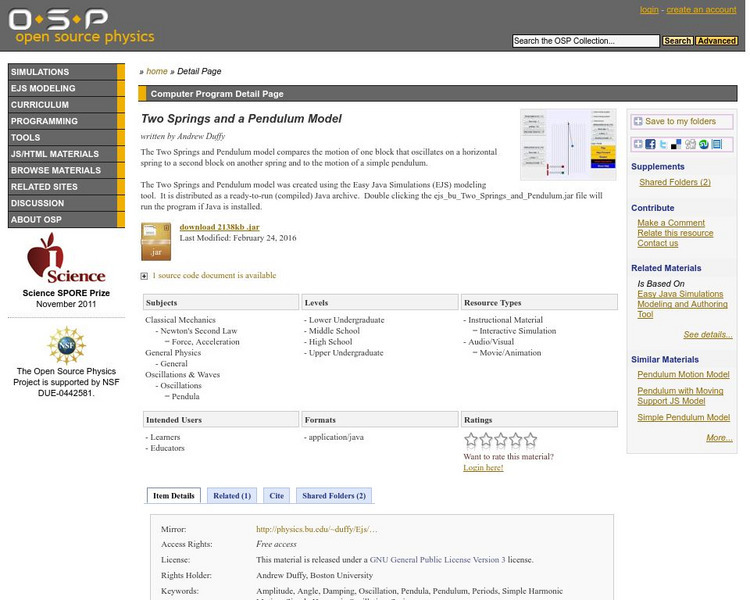Click the Science SPORE Prize apple logo
This screenshot has width=750, height=600.
66,258
